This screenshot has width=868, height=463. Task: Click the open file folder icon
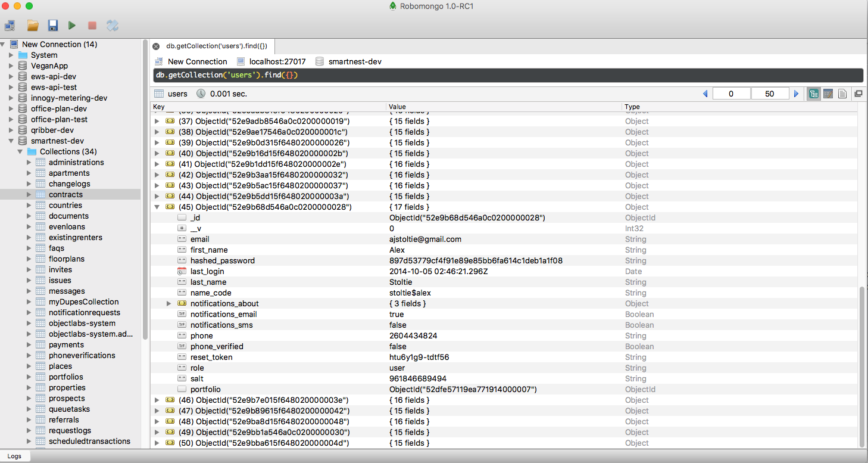tap(33, 26)
